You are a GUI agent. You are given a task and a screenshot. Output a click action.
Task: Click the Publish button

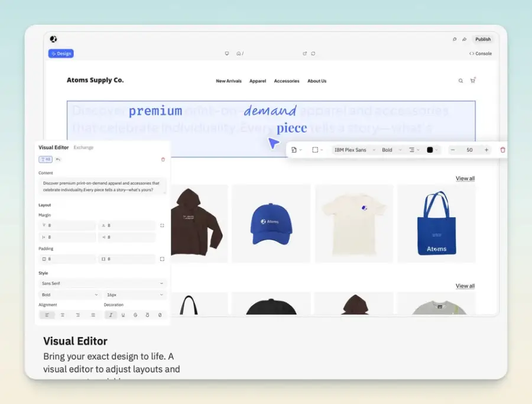(x=483, y=39)
